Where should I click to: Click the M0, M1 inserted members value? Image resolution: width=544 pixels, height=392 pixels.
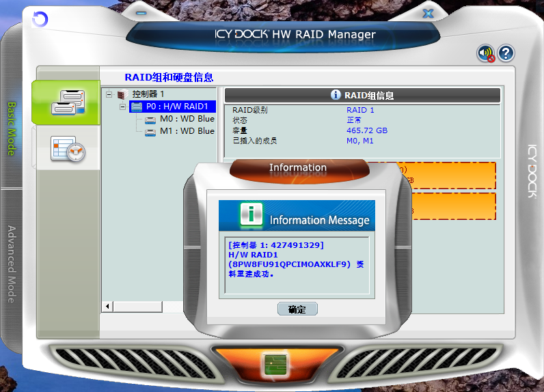[359, 141]
